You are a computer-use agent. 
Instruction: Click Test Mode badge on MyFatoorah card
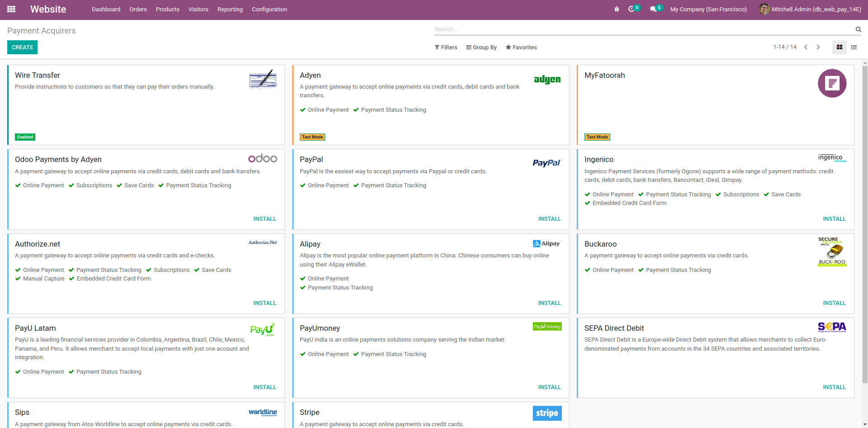tap(598, 137)
